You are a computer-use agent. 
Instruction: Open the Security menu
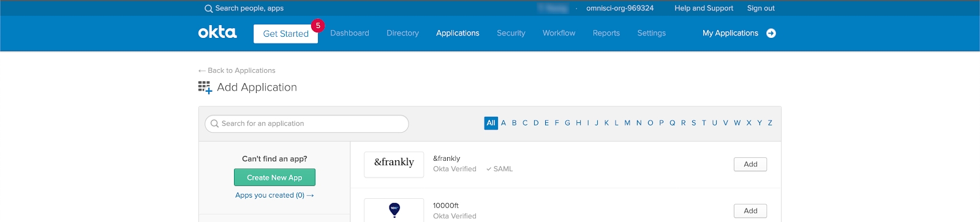point(511,33)
